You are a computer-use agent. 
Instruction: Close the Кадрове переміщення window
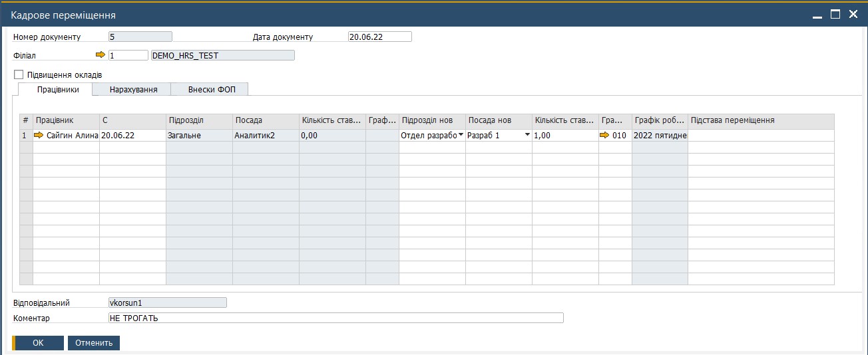tap(853, 13)
